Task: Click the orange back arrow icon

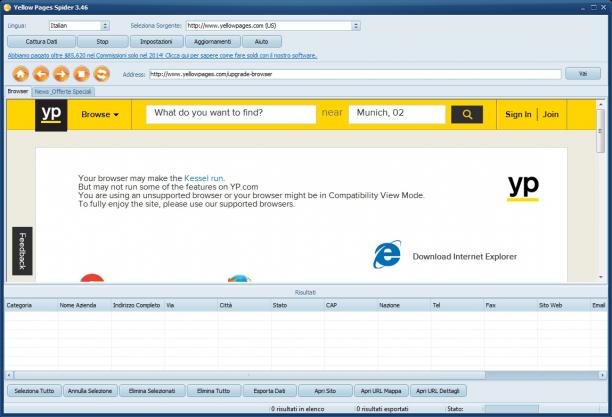Action: coord(41,74)
